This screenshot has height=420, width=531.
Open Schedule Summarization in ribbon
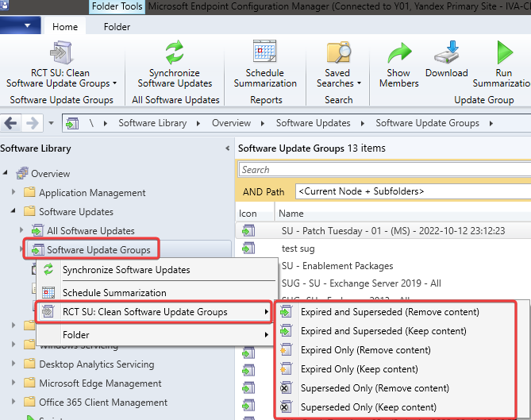point(265,64)
